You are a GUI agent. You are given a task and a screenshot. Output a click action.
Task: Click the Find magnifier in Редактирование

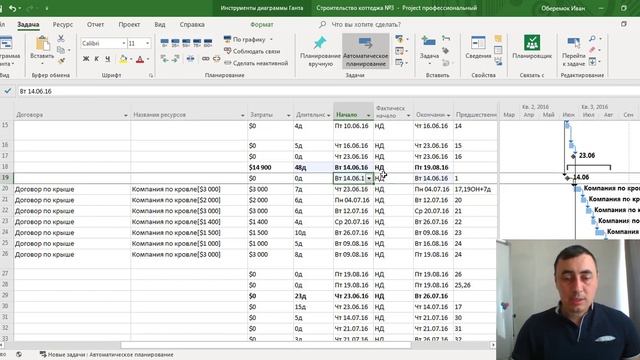click(x=592, y=38)
